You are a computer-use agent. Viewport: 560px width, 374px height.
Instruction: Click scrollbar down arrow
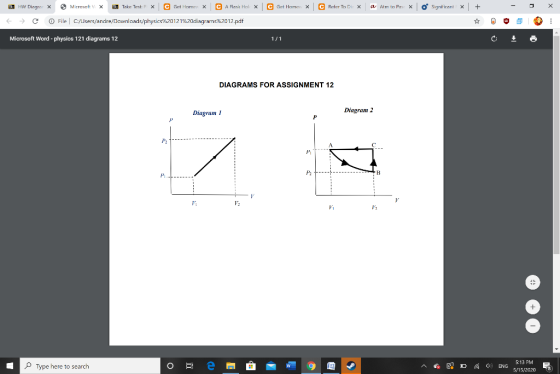point(556,349)
